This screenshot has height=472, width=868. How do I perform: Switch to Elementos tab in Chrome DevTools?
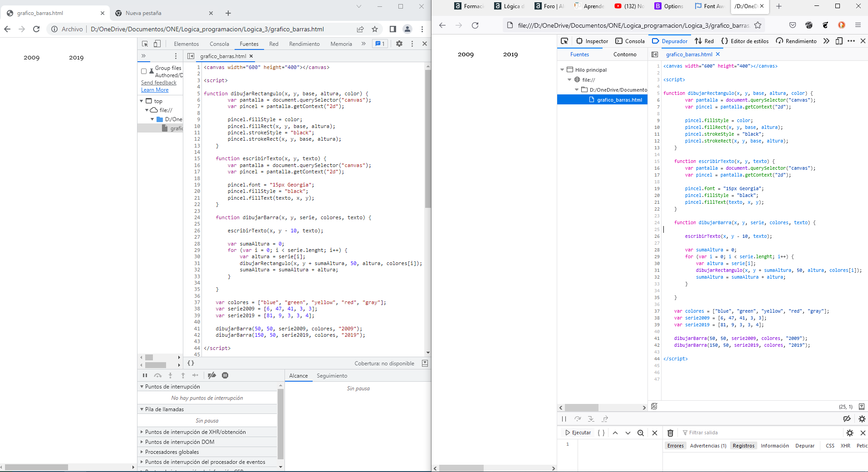point(186,44)
